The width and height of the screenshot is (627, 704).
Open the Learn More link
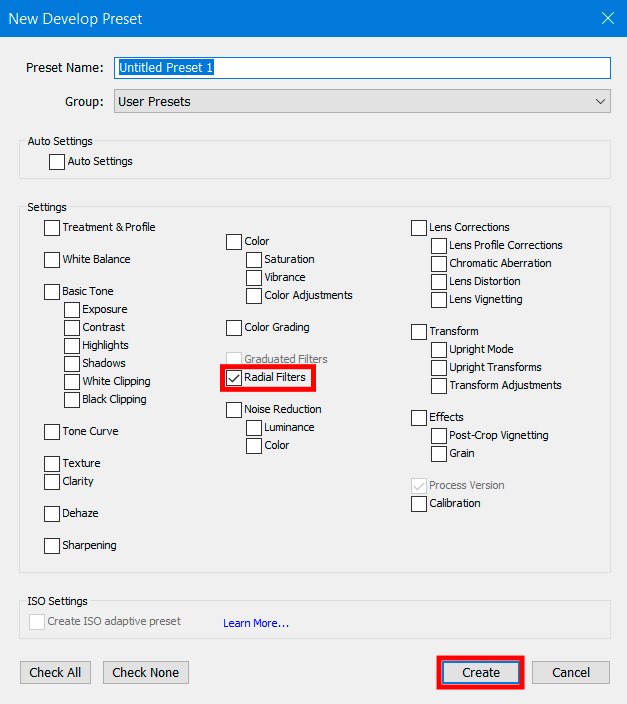click(256, 623)
